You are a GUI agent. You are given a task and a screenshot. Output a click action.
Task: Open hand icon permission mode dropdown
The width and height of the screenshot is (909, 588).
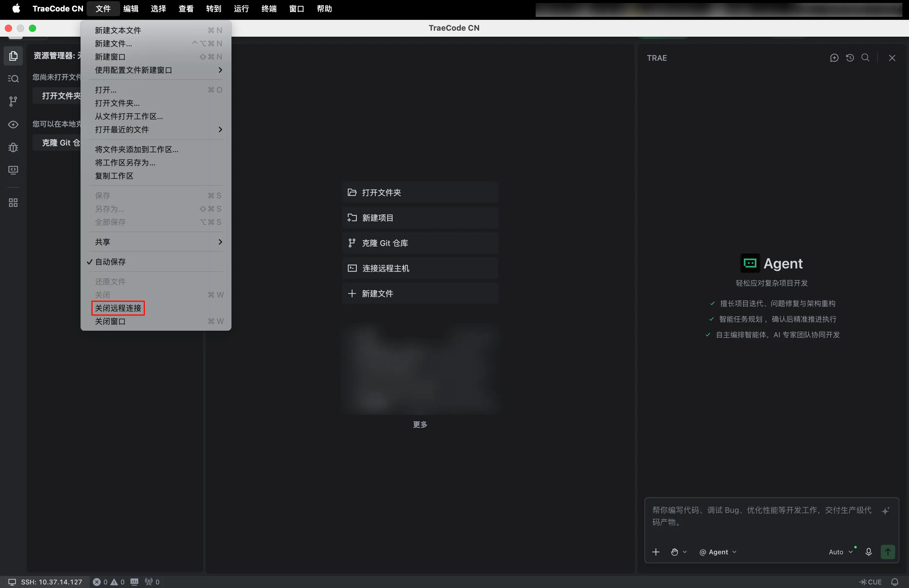pyautogui.click(x=679, y=552)
